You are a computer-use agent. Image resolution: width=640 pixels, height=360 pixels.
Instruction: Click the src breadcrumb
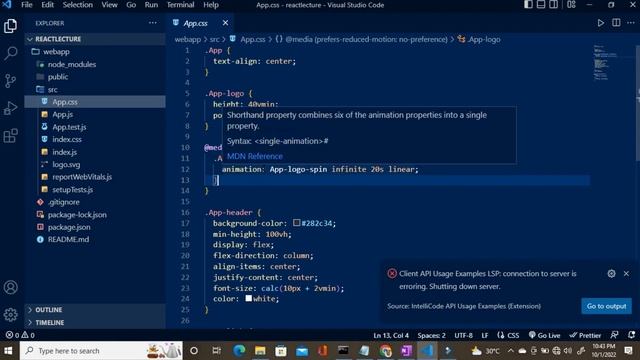[x=214, y=39]
